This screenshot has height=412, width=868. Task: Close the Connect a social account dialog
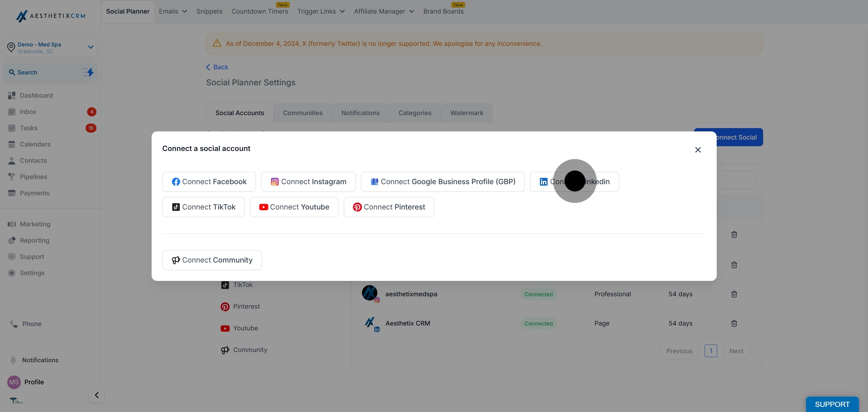tap(698, 149)
